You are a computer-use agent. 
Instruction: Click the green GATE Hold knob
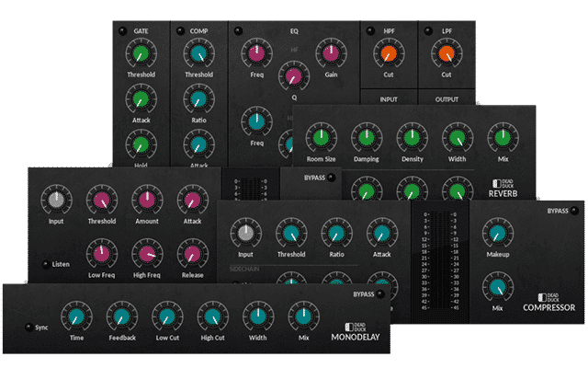click(x=141, y=144)
